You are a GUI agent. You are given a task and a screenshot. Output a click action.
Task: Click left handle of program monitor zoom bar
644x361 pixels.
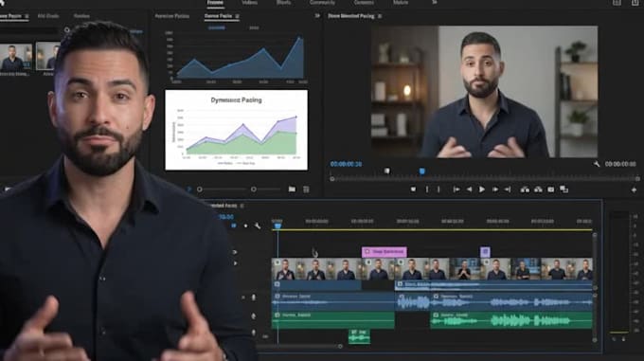coord(331,179)
